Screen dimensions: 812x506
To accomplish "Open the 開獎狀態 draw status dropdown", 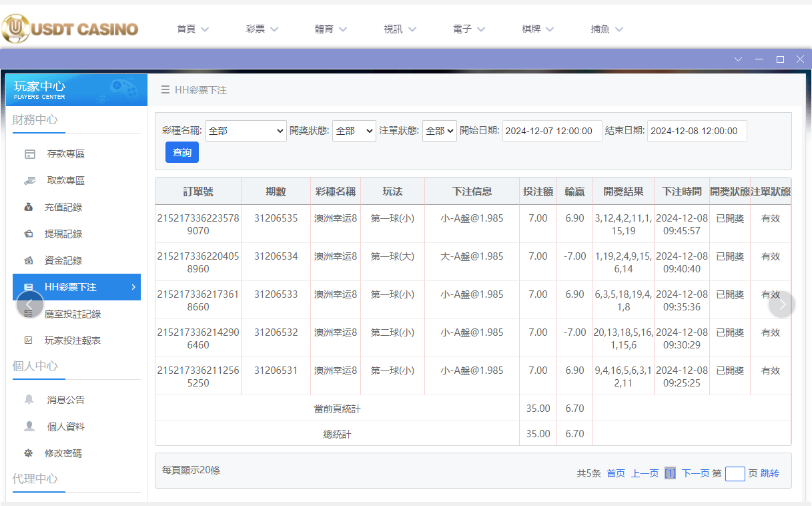I will coord(354,131).
